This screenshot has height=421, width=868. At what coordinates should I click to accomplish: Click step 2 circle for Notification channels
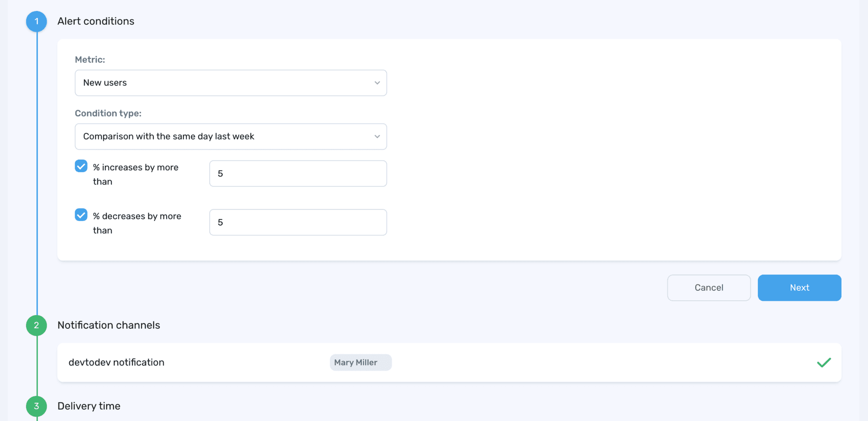point(36,325)
